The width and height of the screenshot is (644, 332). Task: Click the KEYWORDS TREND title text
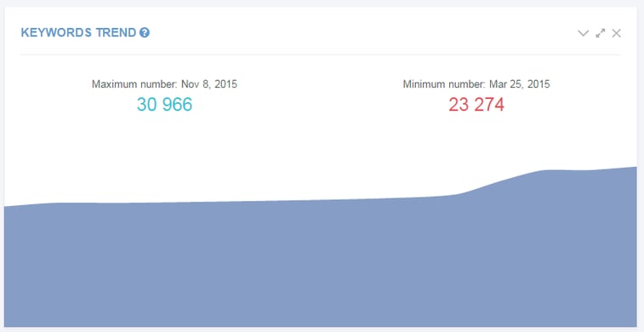click(x=78, y=32)
